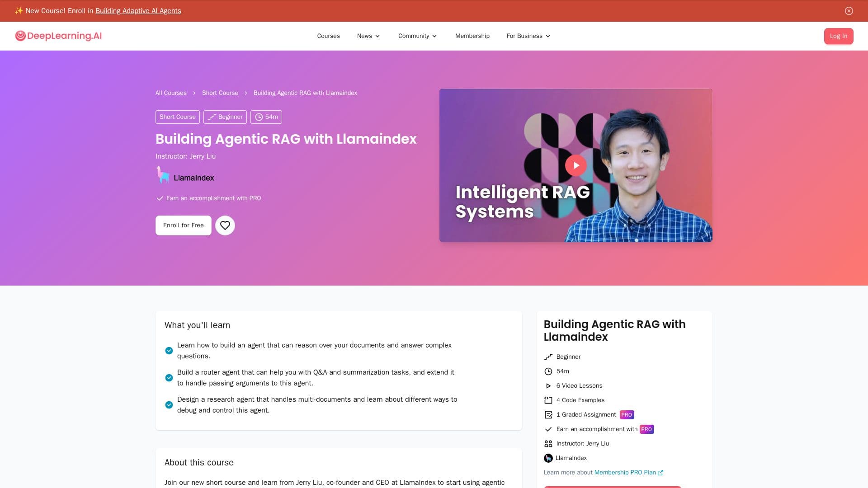This screenshot has width=868, height=488.
Task: Click Enroll for Free
Action: [x=184, y=225]
